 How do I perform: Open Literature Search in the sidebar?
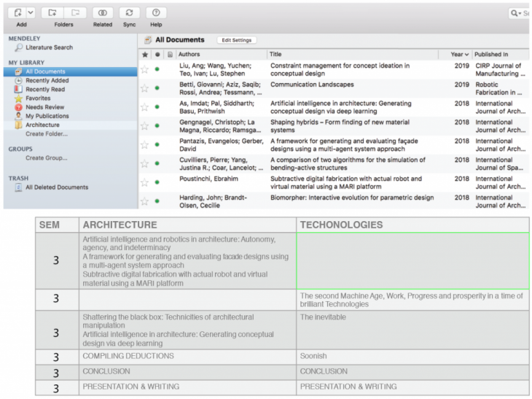coord(49,47)
